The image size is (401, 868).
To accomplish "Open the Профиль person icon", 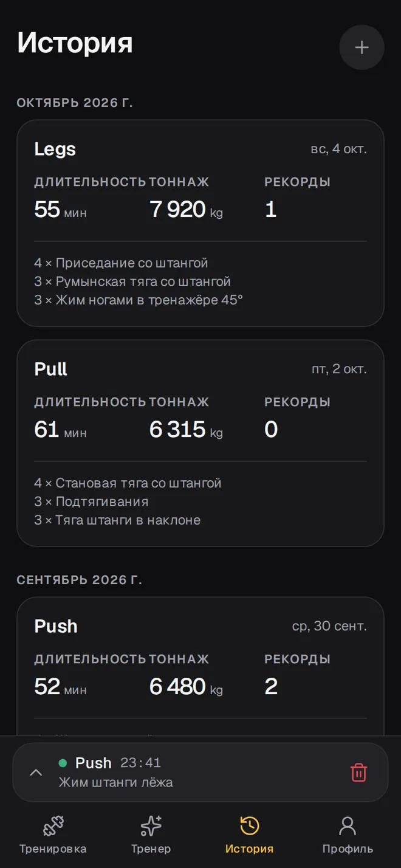I will pyautogui.click(x=348, y=826).
